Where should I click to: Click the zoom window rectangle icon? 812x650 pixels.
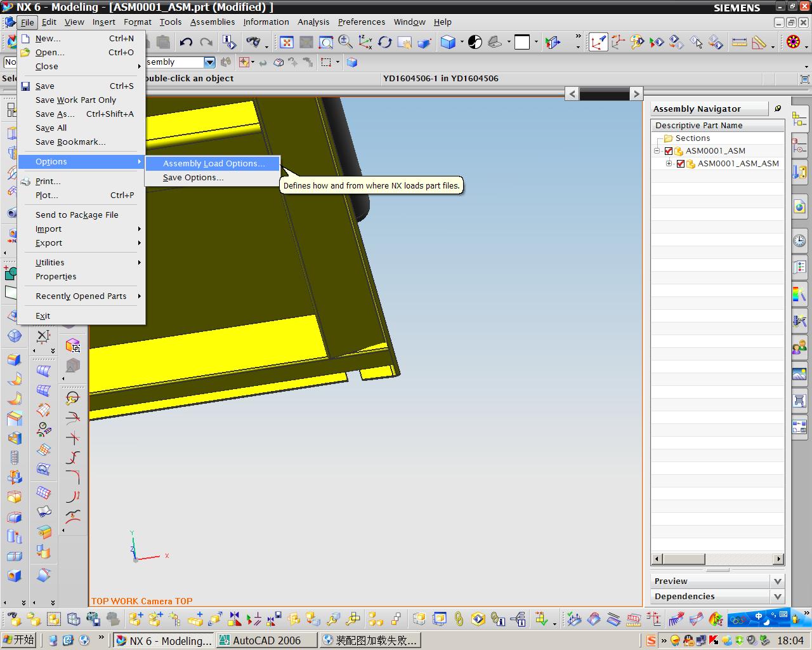coord(326,43)
